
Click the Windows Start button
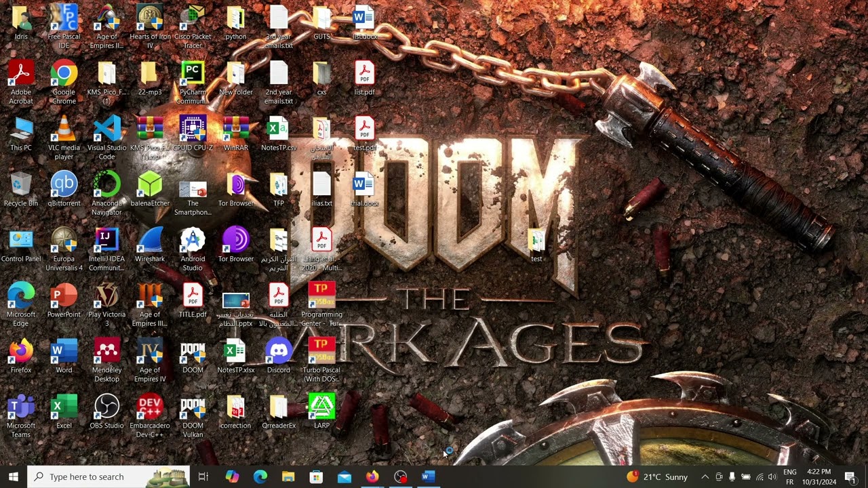(x=14, y=476)
